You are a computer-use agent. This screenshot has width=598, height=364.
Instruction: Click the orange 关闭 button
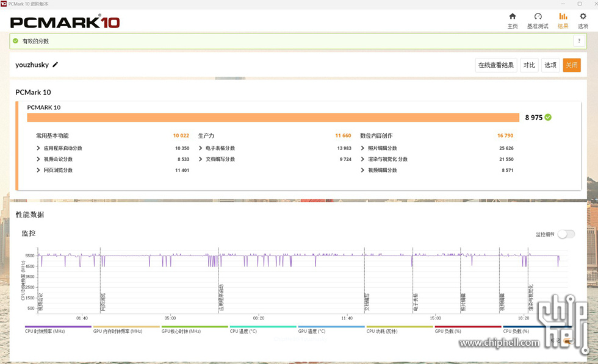[572, 65]
